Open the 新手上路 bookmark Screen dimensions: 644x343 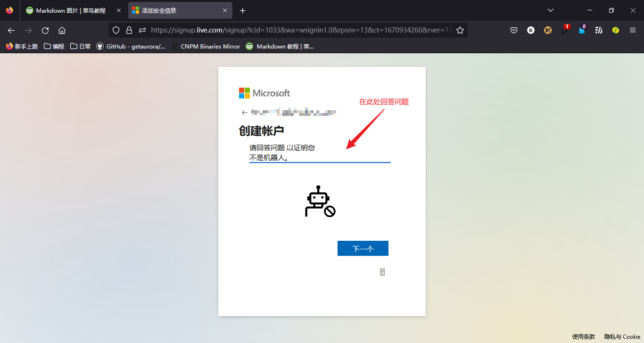(x=22, y=46)
